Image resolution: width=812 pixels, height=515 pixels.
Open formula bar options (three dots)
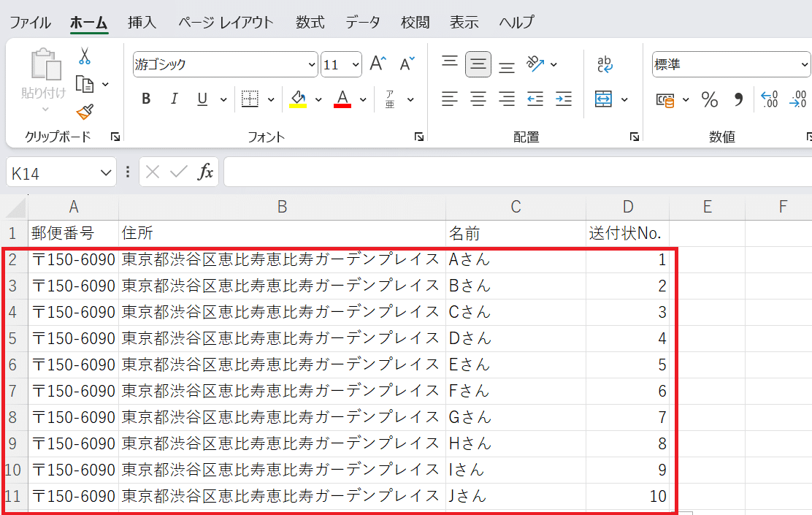pyautogui.click(x=127, y=172)
